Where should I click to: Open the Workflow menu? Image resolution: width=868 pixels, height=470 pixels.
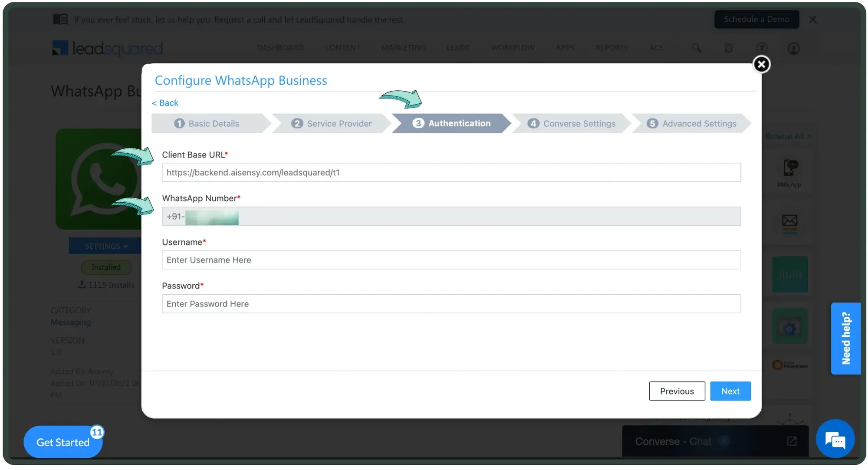point(513,48)
